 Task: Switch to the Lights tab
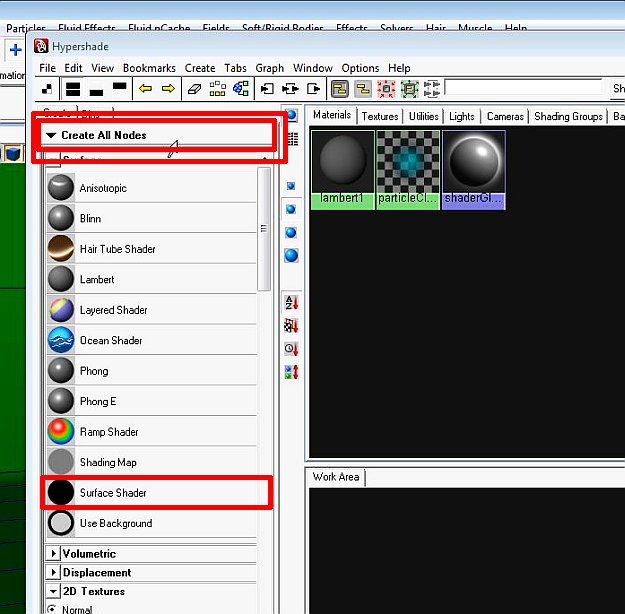462,116
